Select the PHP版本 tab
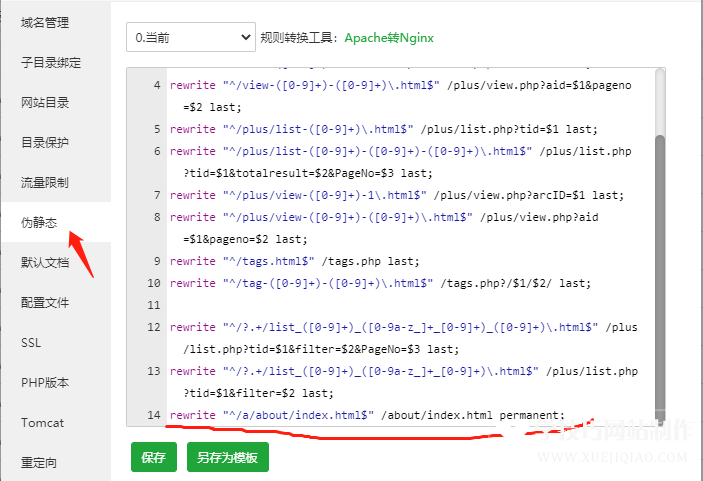The image size is (703, 481). 45,382
